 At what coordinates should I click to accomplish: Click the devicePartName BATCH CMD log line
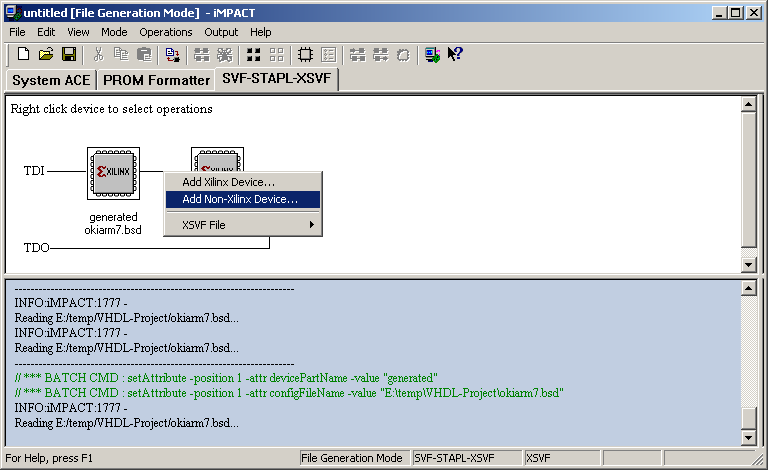(x=226, y=378)
